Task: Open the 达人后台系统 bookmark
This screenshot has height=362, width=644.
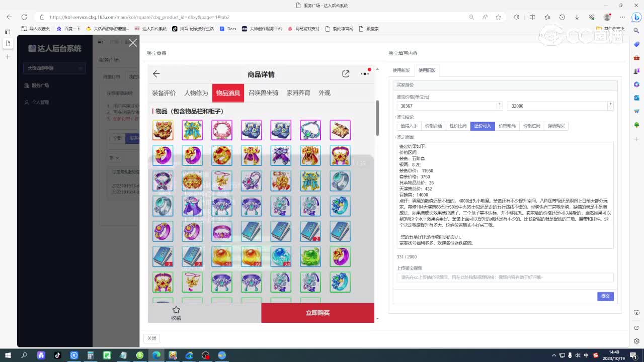Action: point(150,29)
